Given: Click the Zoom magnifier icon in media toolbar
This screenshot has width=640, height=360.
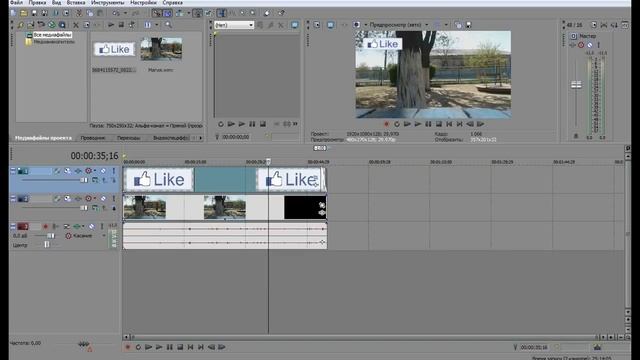Looking at the screenshot, I should point(168,25).
